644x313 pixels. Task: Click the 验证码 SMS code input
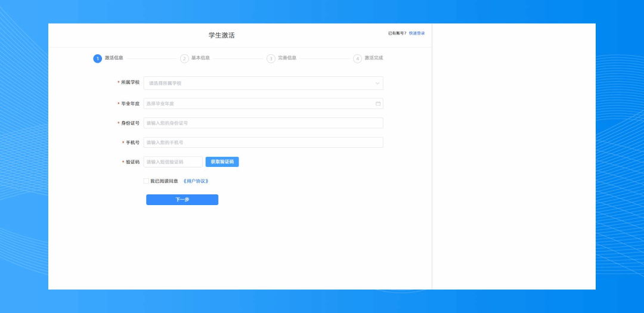click(173, 162)
